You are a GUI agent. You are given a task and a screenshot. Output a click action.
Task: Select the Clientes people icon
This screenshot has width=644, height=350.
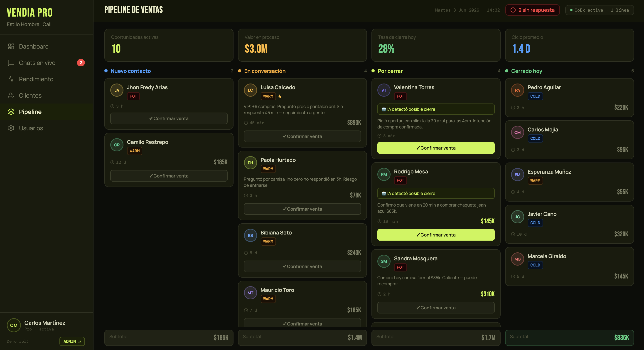tap(11, 96)
